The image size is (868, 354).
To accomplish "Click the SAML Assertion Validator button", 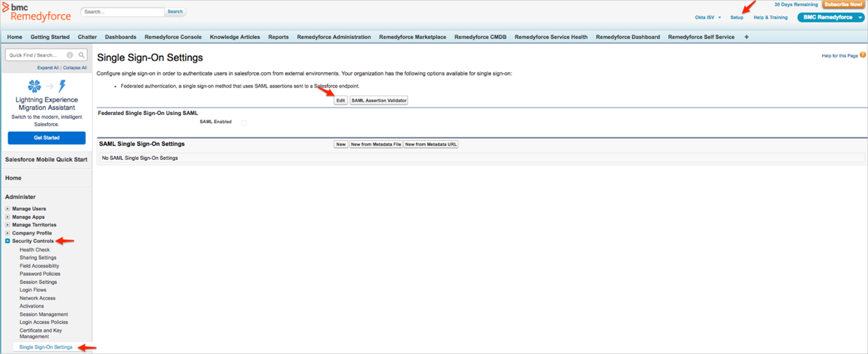I will [379, 100].
